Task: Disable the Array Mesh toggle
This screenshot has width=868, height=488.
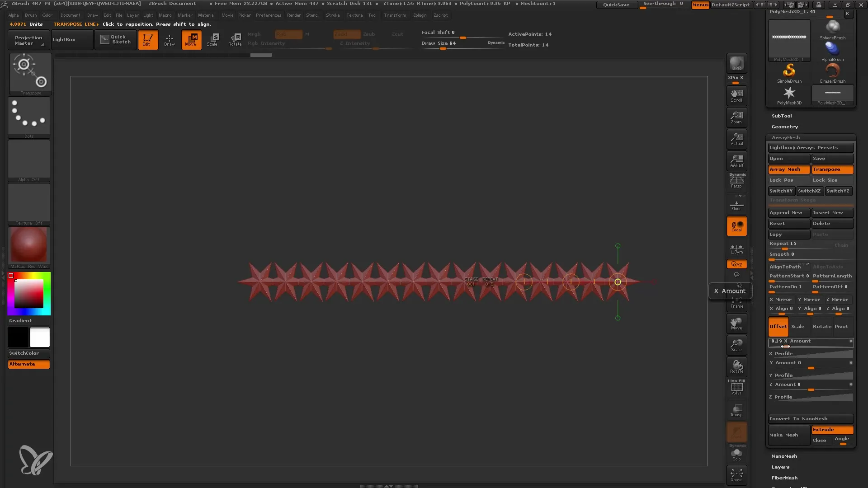Action: [x=788, y=169]
